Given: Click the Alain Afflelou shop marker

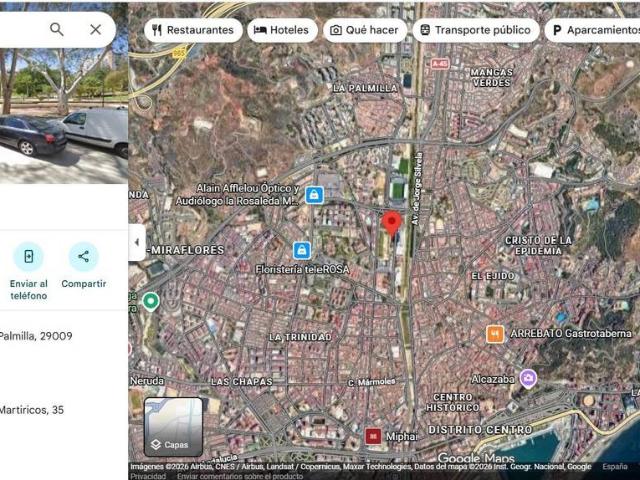Looking at the screenshot, I should 314,195.
